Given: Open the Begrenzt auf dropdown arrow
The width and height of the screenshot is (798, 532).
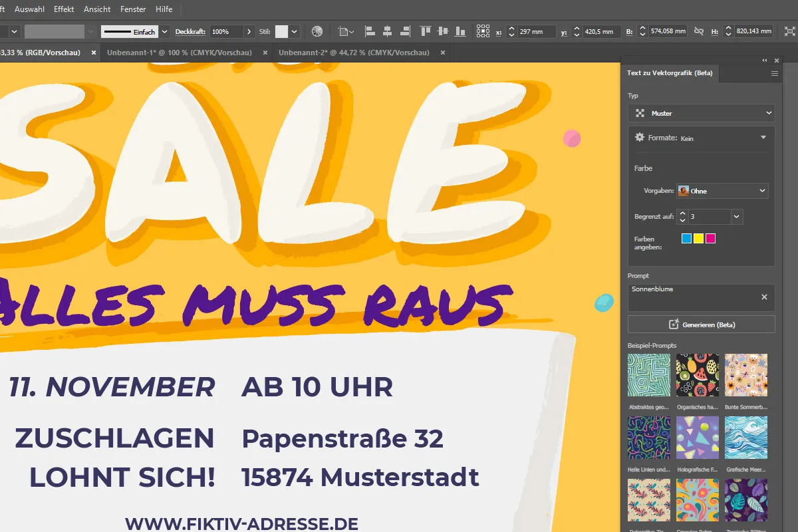Looking at the screenshot, I should pyautogui.click(x=736, y=217).
